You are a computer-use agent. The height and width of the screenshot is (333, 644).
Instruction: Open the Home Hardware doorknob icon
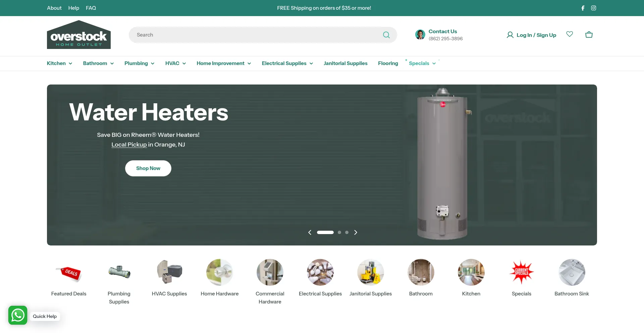pyautogui.click(x=220, y=272)
